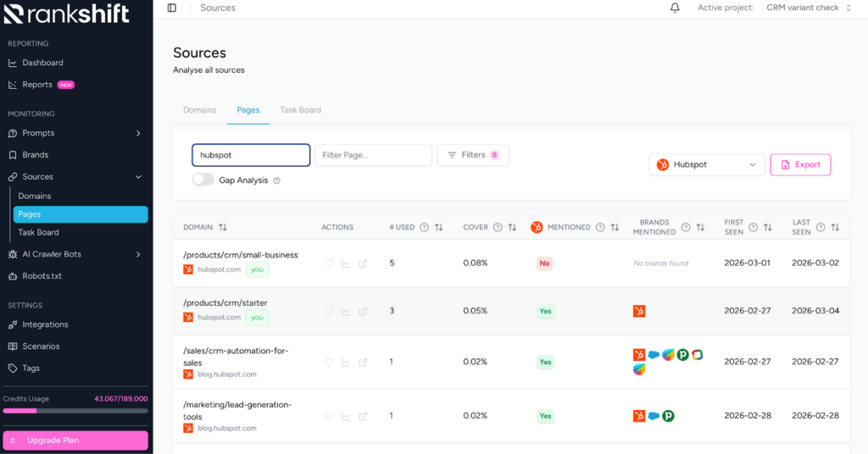Click the Export button
This screenshot has width=868, height=454.
point(800,164)
